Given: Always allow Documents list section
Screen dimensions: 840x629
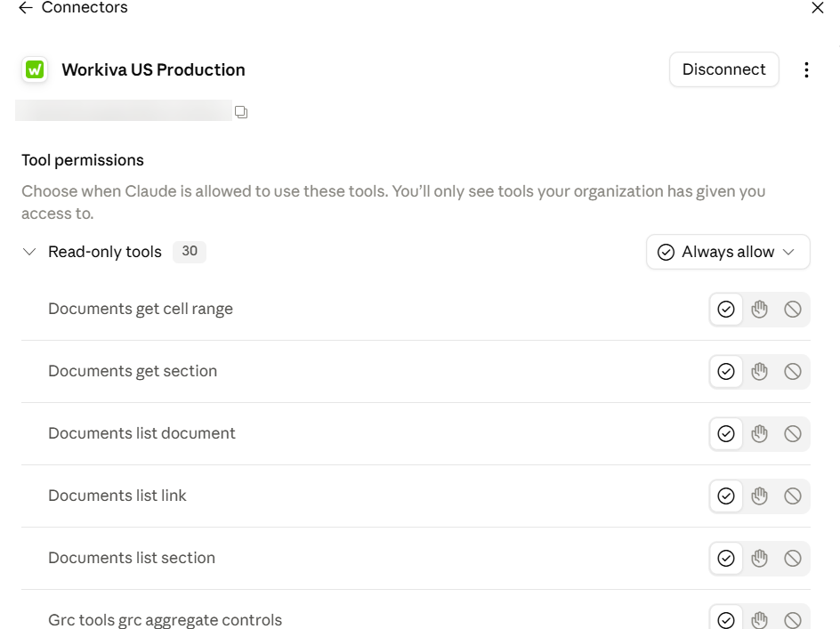Looking at the screenshot, I should (x=726, y=558).
